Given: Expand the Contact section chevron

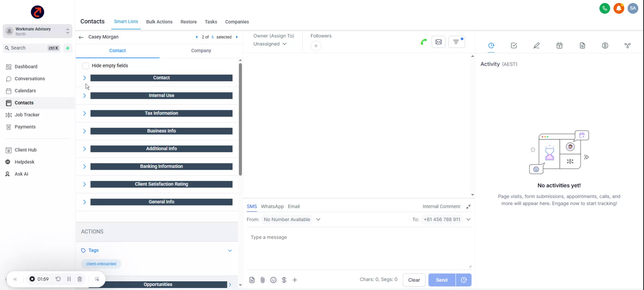Looking at the screenshot, I should pyautogui.click(x=84, y=78).
